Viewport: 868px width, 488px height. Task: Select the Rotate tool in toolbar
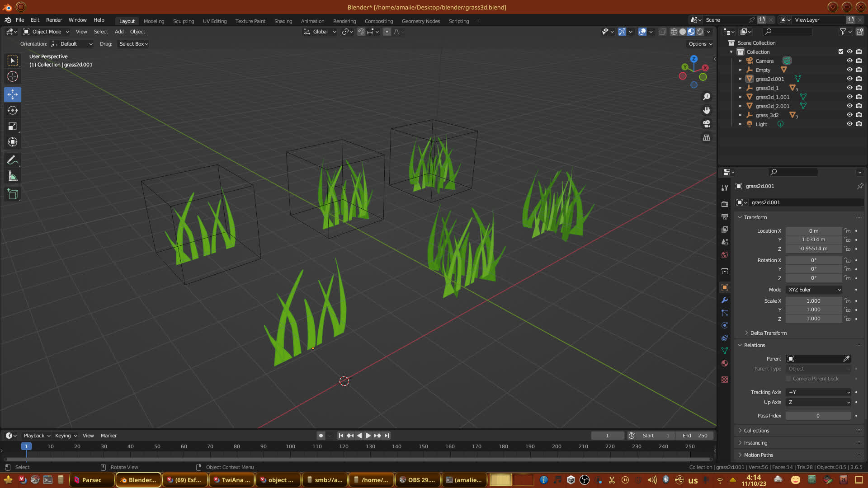(x=13, y=111)
